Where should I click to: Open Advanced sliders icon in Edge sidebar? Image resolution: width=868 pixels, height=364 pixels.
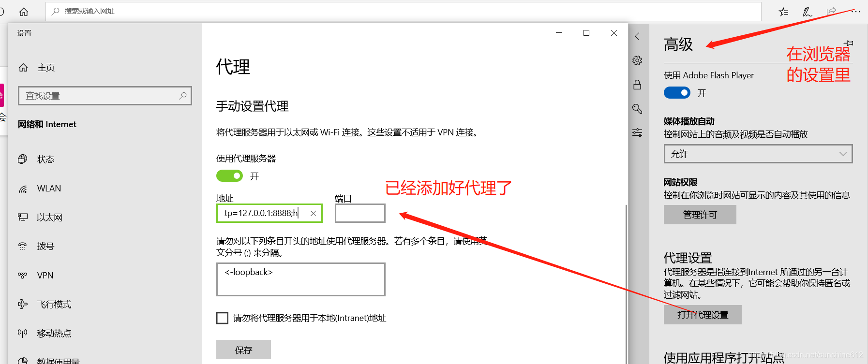pos(637,132)
